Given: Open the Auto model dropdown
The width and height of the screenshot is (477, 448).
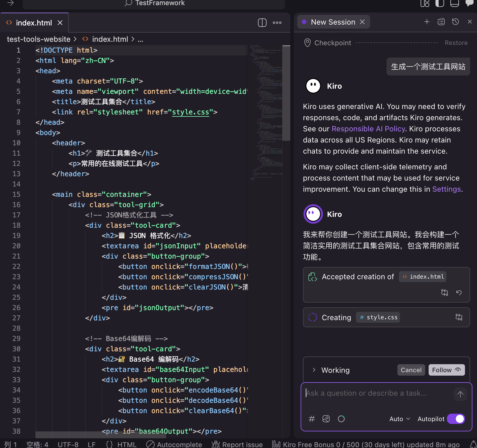Looking at the screenshot, I should (x=400, y=419).
